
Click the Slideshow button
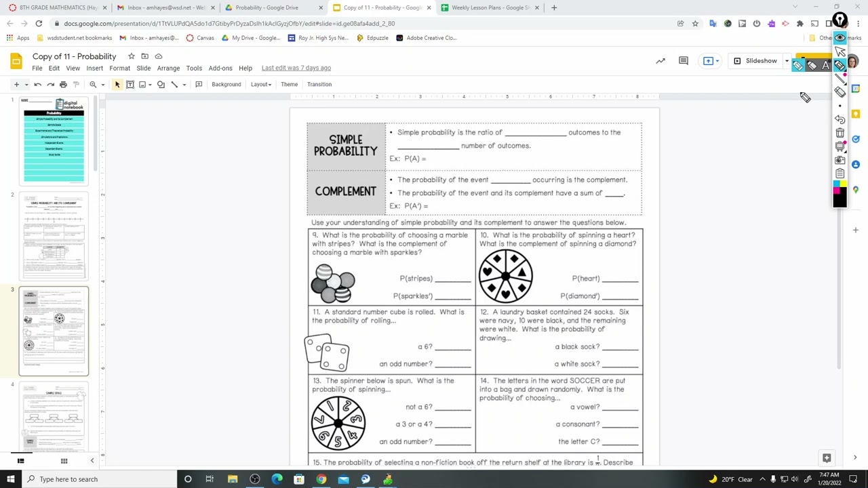[755, 61]
